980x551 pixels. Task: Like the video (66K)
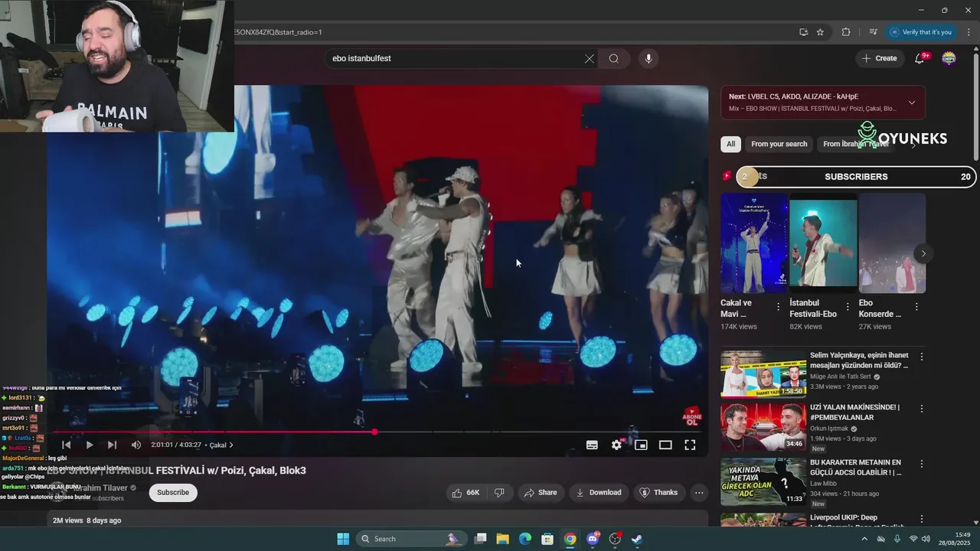click(465, 492)
